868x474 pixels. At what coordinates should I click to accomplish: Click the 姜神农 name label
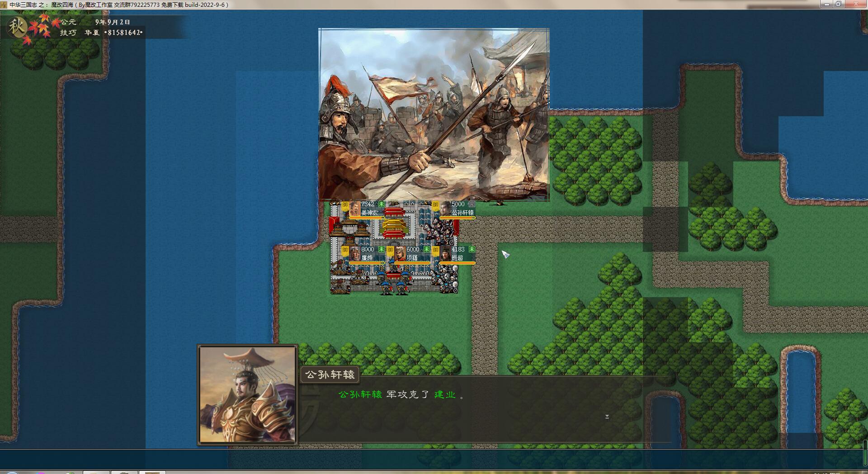point(369,213)
